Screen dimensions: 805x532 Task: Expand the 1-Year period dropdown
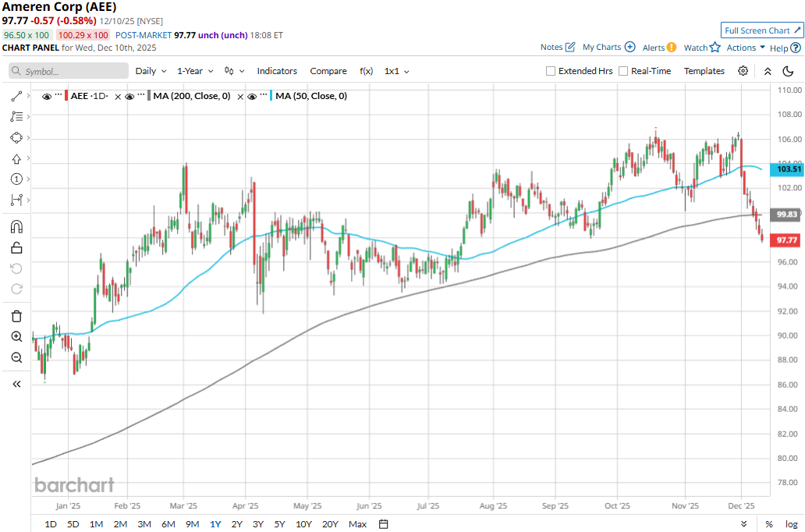pyautogui.click(x=195, y=71)
